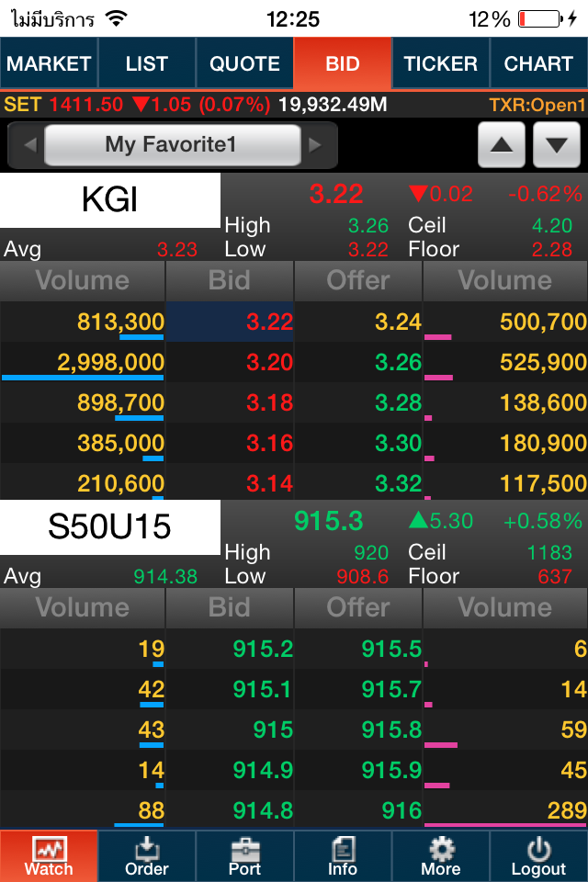Tap the SET index value 1411.50
Screen dimensions: 588x882
(x=86, y=105)
